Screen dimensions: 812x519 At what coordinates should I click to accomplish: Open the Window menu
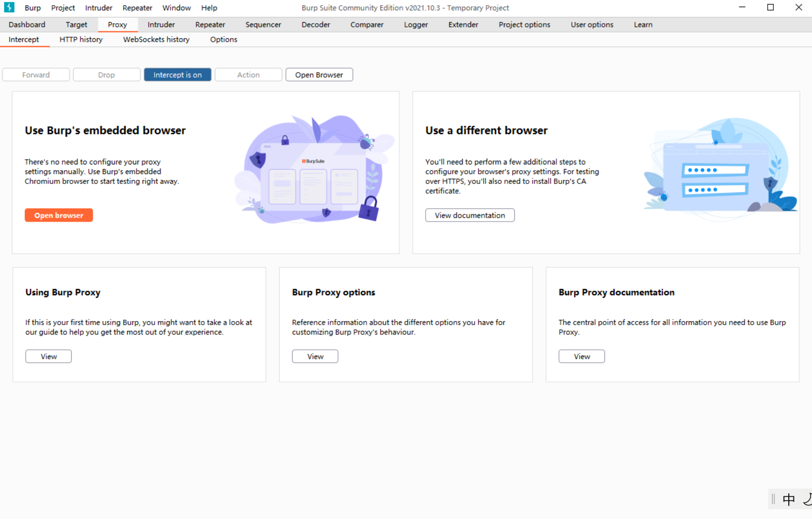coord(176,8)
